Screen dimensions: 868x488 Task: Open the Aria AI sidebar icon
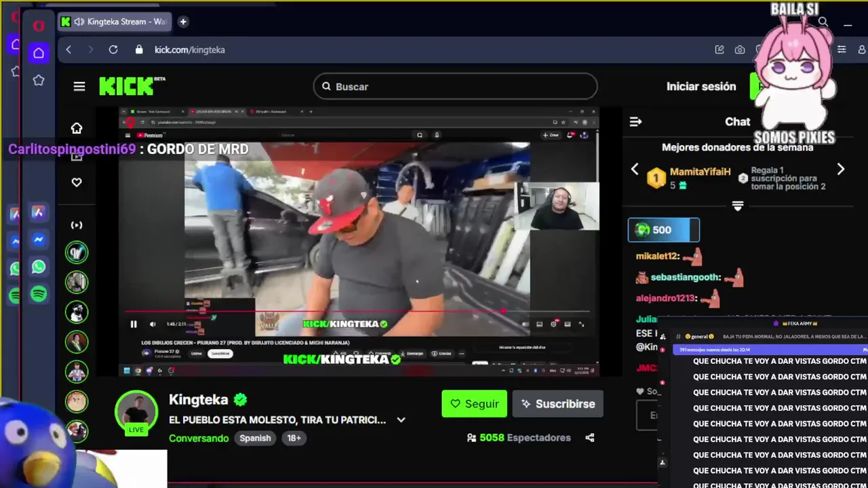[x=38, y=212]
